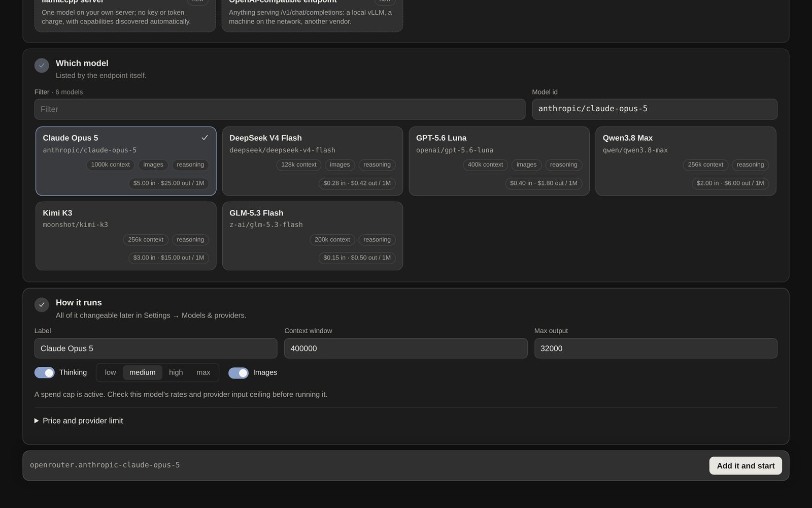Click the checkmark on Claude Opus 5 card
The height and width of the screenshot is (508, 812).
coord(205,138)
